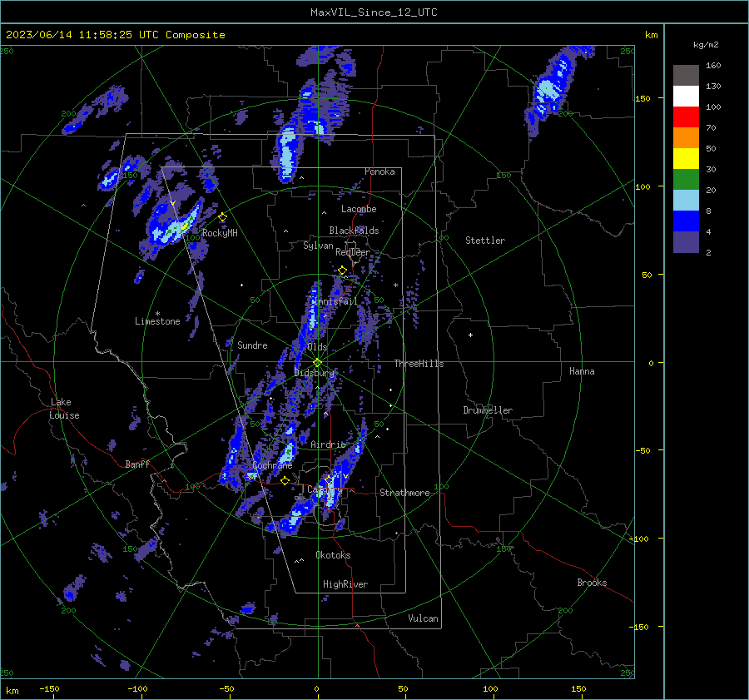
Task: Click the Blackfalds town label
Action: 354,231
